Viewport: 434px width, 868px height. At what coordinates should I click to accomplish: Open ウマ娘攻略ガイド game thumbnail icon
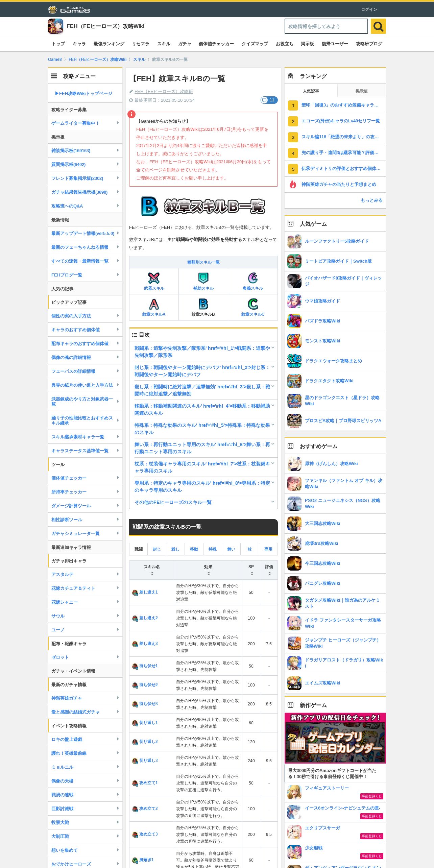pyautogui.click(x=294, y=301)
